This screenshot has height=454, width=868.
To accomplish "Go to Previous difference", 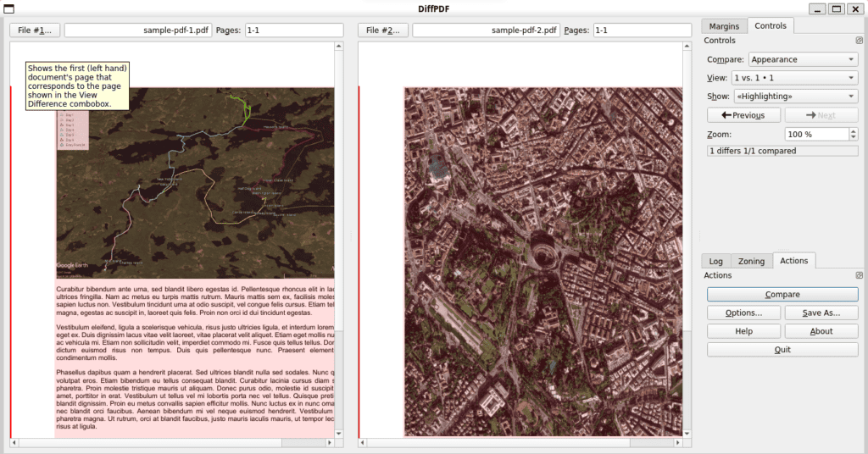I will (x=743, y=115).
